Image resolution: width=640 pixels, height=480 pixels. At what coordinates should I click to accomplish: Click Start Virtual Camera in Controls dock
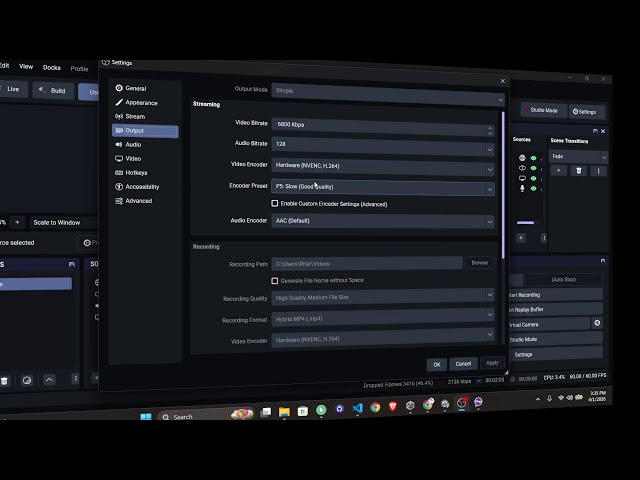549,325
